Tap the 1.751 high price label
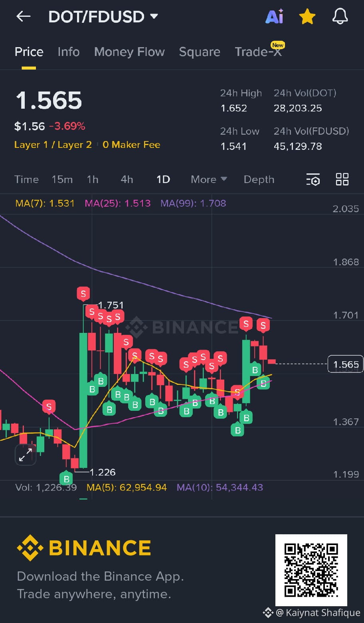 pos(111,305)
